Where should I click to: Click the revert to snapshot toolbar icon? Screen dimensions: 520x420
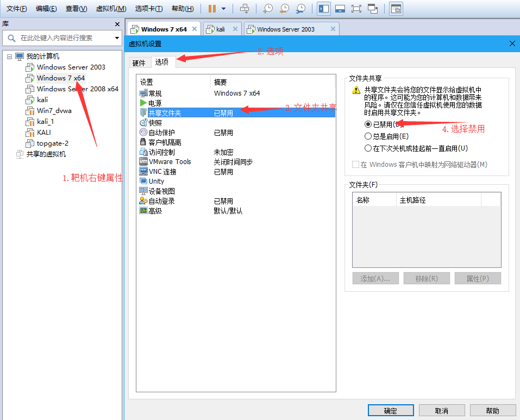click(284, 9)
